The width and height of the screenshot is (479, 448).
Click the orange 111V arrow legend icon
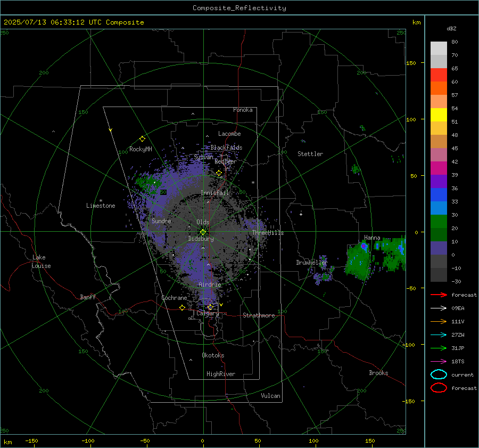click(439, 321)
